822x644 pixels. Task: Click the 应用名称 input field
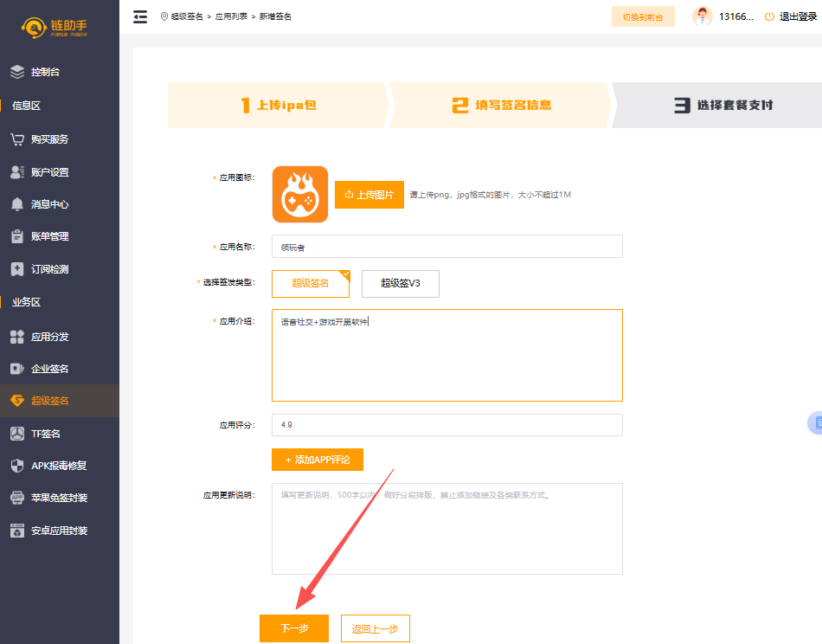[446, 247]
